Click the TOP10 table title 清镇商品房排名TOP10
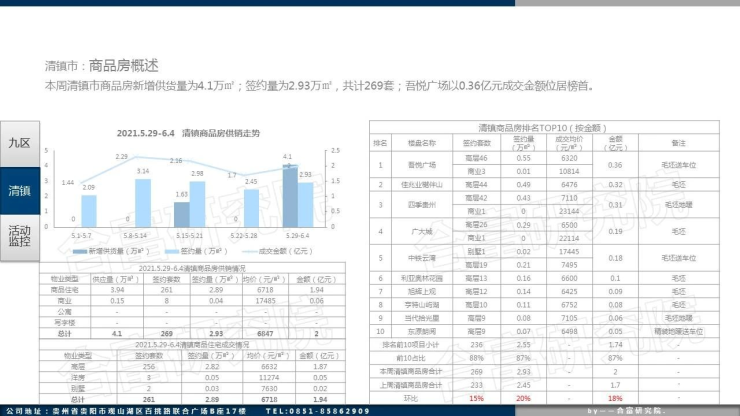 (542, 128)
